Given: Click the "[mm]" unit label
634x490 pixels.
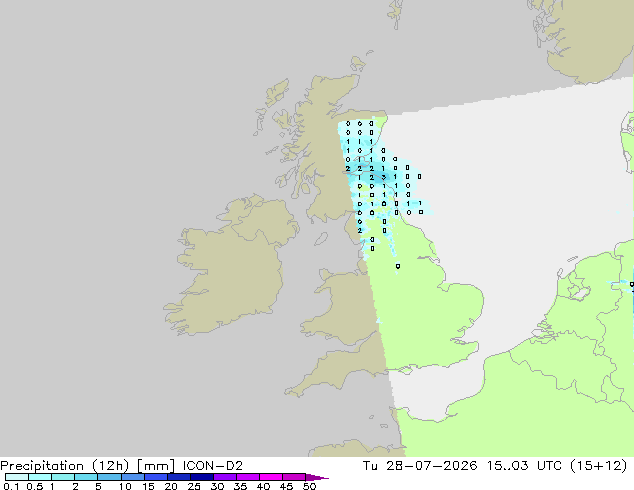Looking at the screenshot, I should coord(156,466).
